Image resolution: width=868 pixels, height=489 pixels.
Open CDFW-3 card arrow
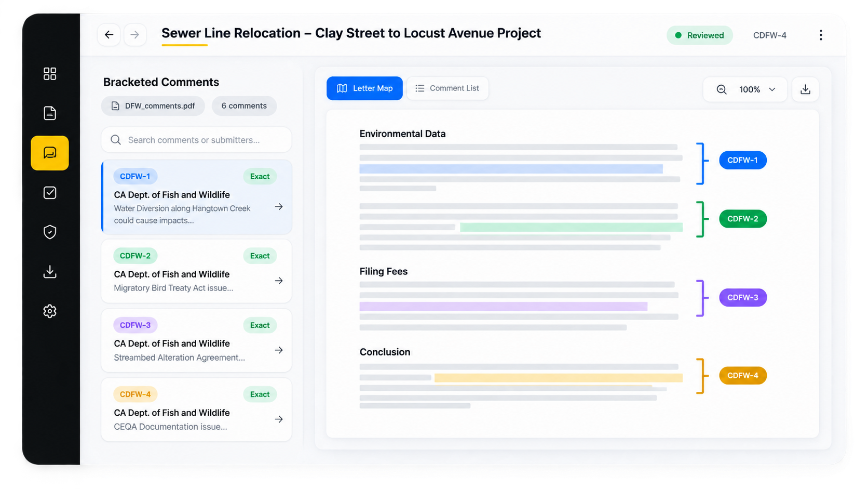[279, 350]
